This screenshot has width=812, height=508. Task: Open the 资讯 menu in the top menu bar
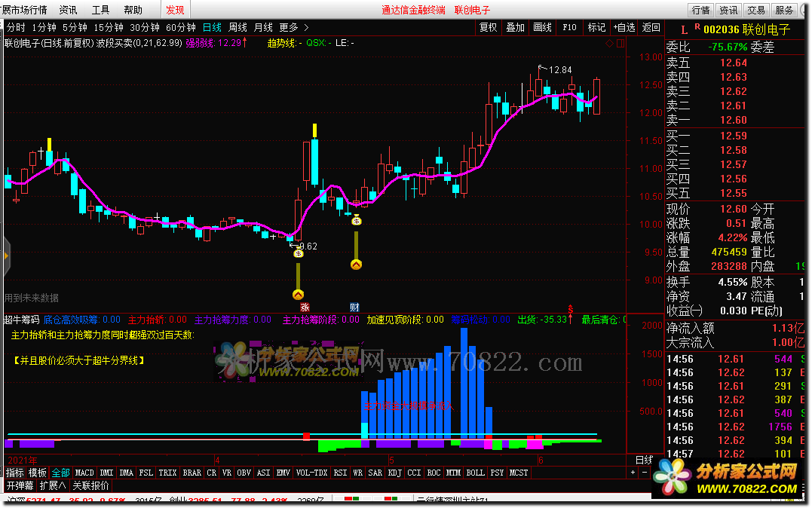(68, 10)
